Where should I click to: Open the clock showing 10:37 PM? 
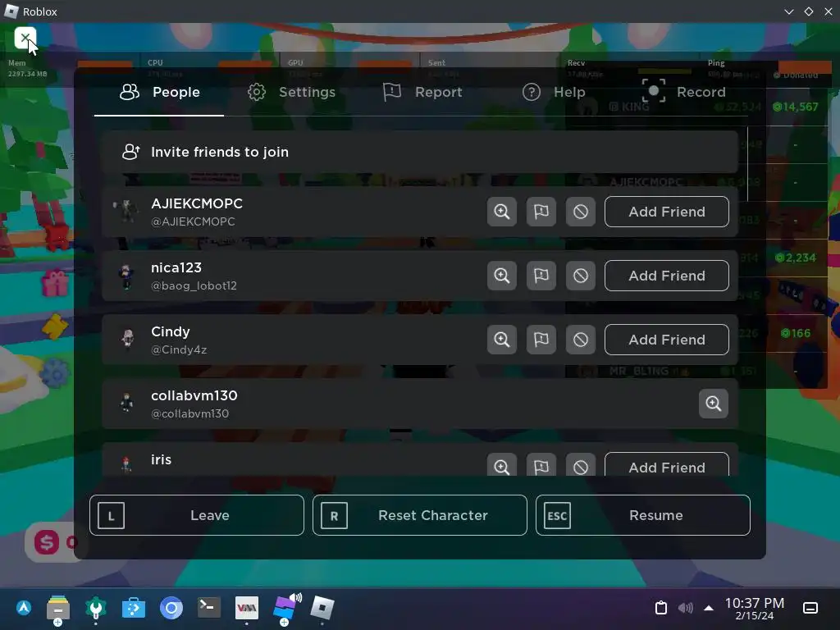point(755,609)
